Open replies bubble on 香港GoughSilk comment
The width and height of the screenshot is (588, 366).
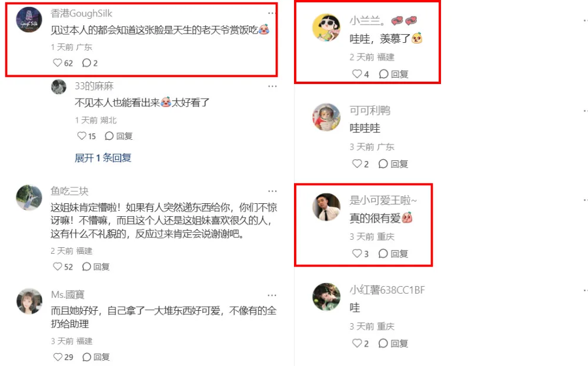[x=90, y=63]
